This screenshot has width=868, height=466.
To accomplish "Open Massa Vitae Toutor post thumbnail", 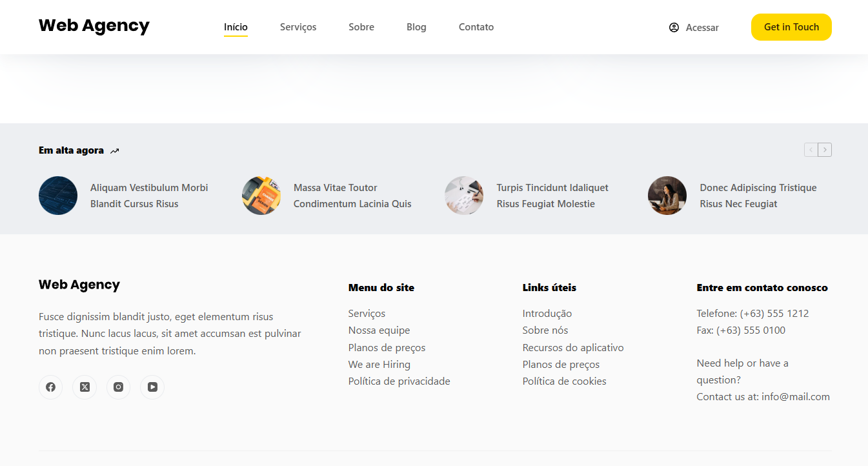I will [x=261, y=196].
